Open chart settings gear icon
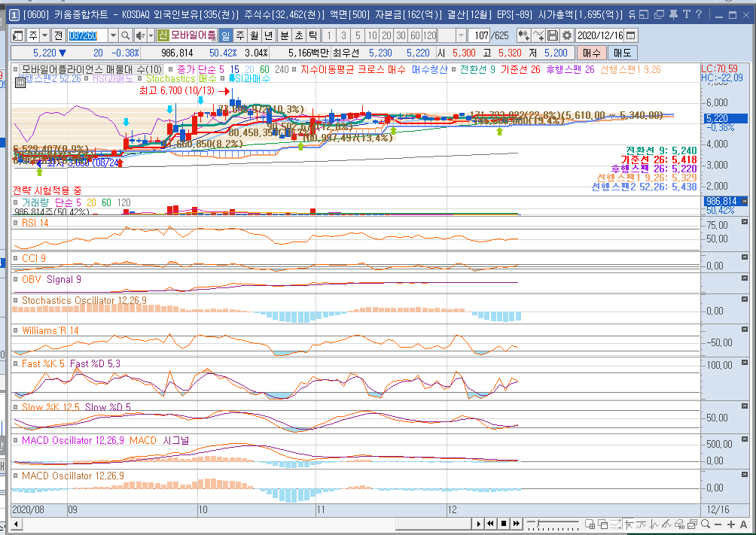Viewport: 756px width, 535px height. (x=567, y=35)
